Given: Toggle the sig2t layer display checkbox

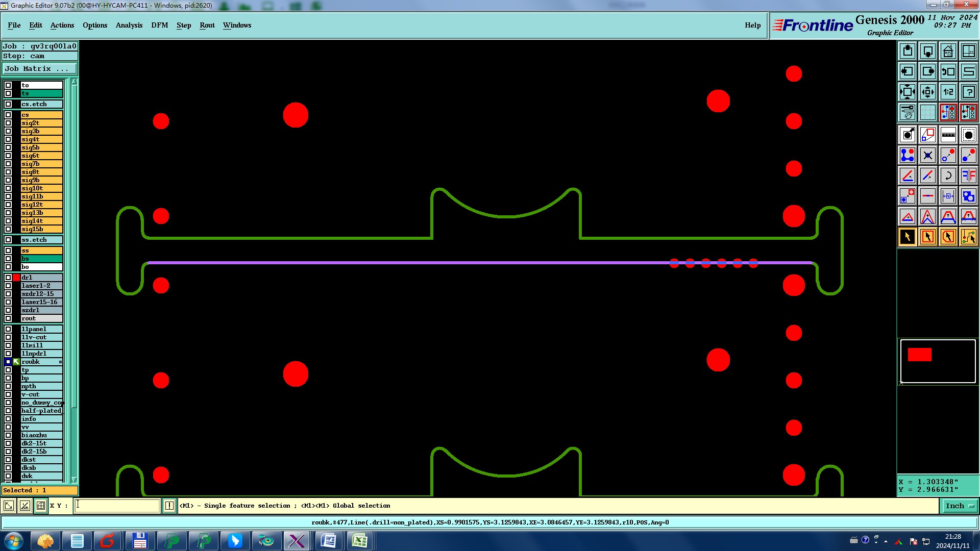Looking at the screenshot, I should (x=8, y=123).
